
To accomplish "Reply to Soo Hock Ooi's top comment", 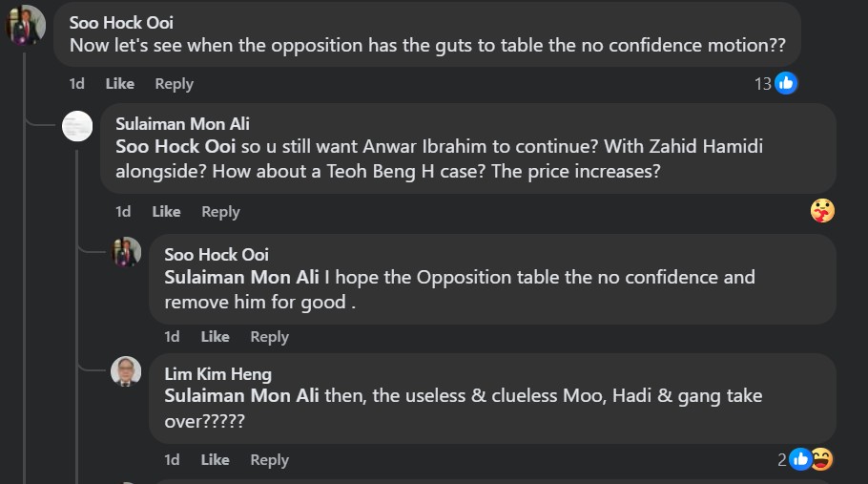I will (x=174, y=84).
